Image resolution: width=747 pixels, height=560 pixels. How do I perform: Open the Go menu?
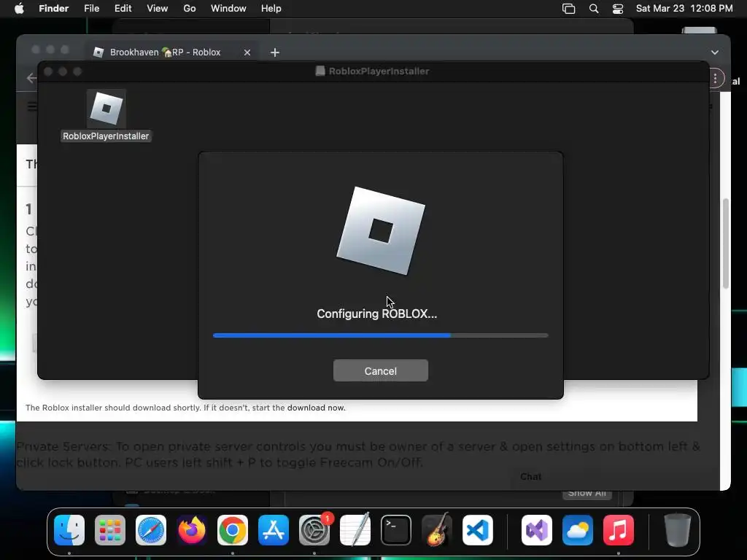click(190, 9)
